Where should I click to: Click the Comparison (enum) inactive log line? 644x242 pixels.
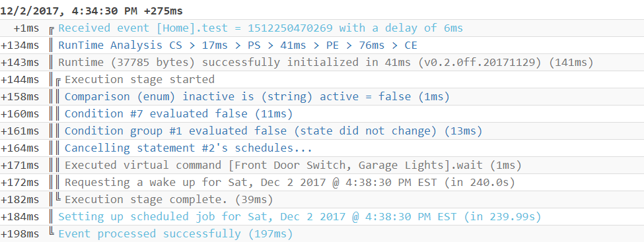tap(257, 97)
